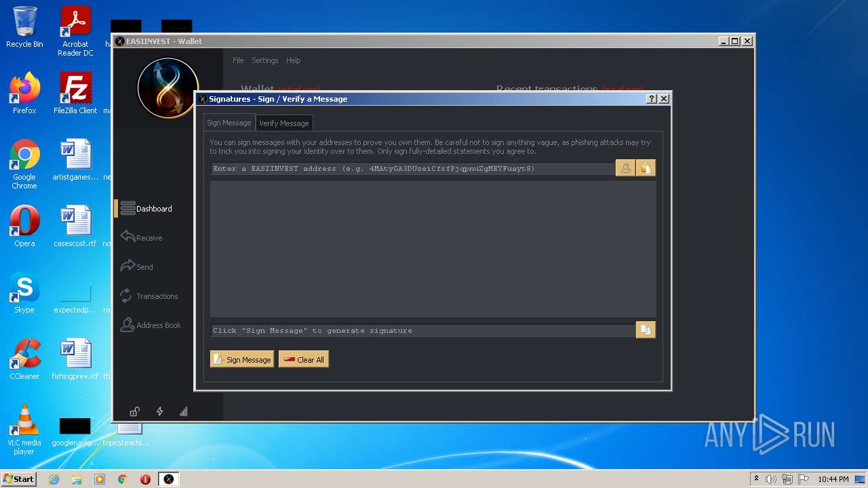Maximize the EASIINVEST Wallet window
This screenshot has height=488, width=868.
pos(735,41)
